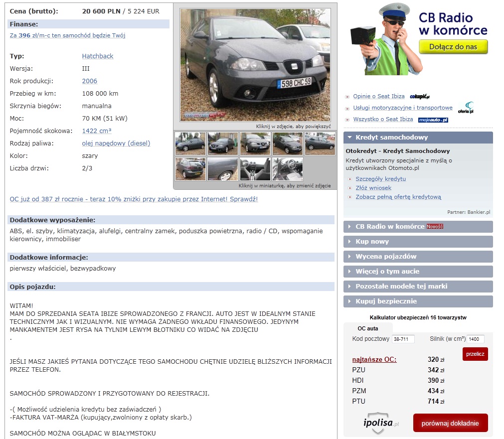This screenshot has height=439, width=504.
Task: Select the fifth thumbnail in top row
Action: click(320, 144)
